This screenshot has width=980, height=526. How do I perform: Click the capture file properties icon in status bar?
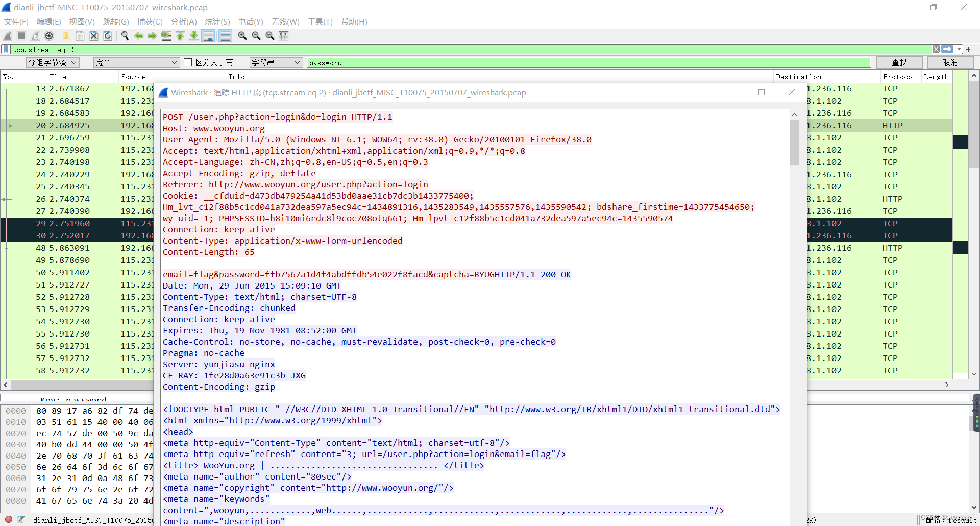21,520
